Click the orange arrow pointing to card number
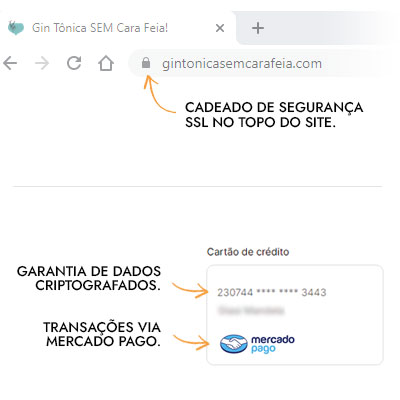 (190, 289)
